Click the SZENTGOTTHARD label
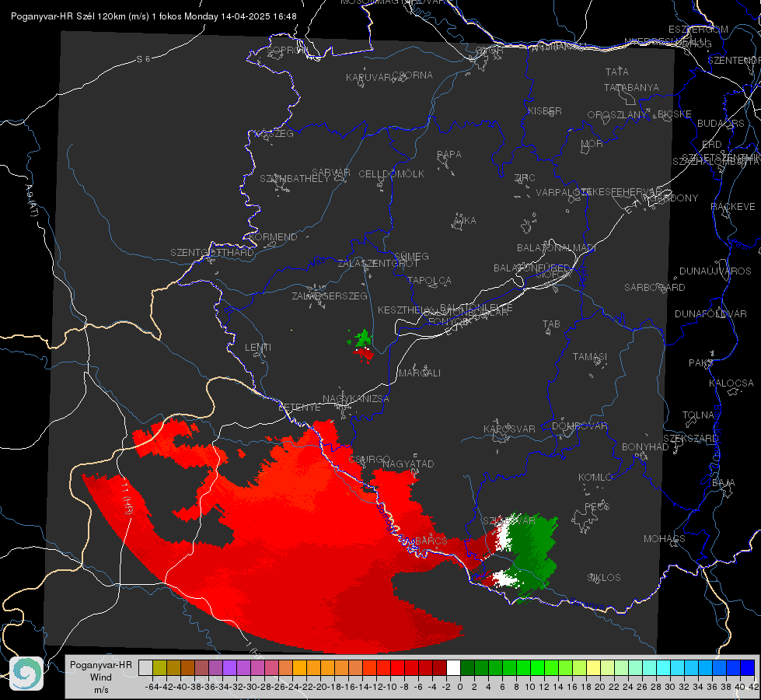The height and width of the screenshot is (700, 761). [212, 253]
